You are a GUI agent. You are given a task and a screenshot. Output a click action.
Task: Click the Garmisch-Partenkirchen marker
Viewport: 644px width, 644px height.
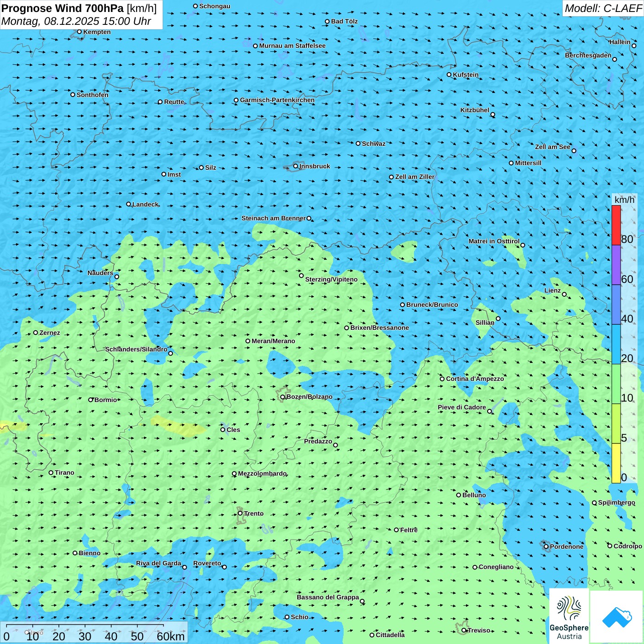click(x=236, y=100)
